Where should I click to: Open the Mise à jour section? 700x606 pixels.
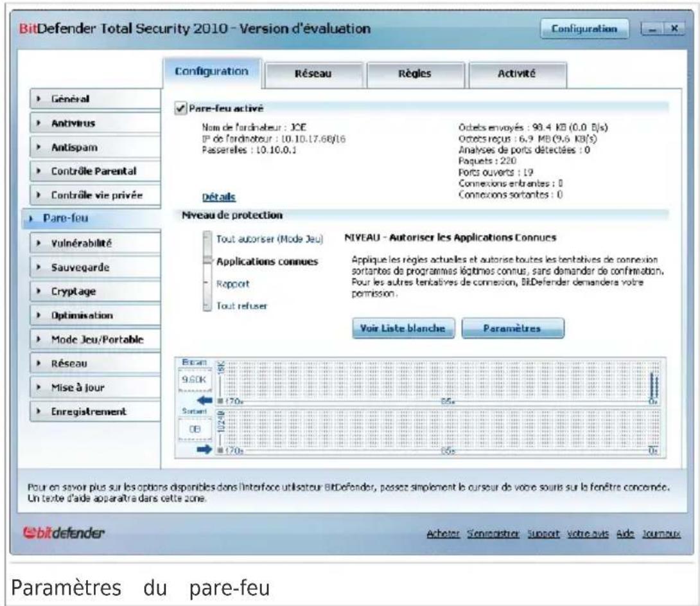(x=95, y=388)
